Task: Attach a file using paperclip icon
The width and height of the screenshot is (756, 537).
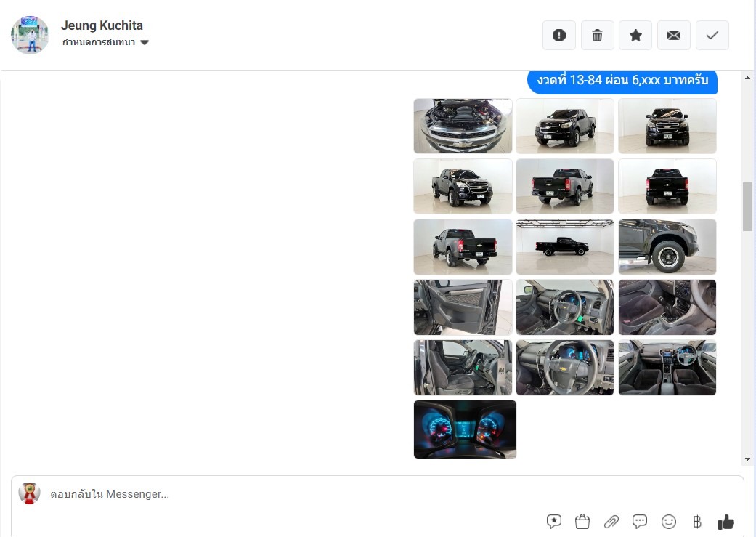Action: 611,522
